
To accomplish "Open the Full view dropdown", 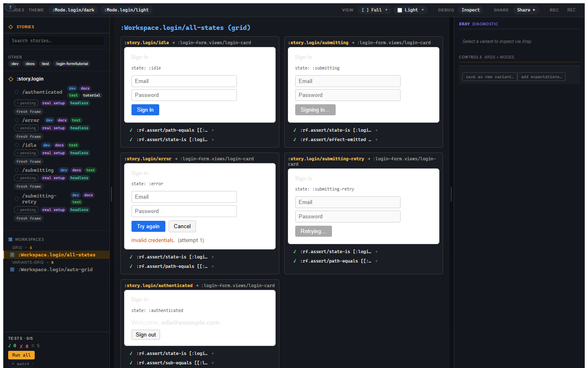I will (x=374, y=10).
